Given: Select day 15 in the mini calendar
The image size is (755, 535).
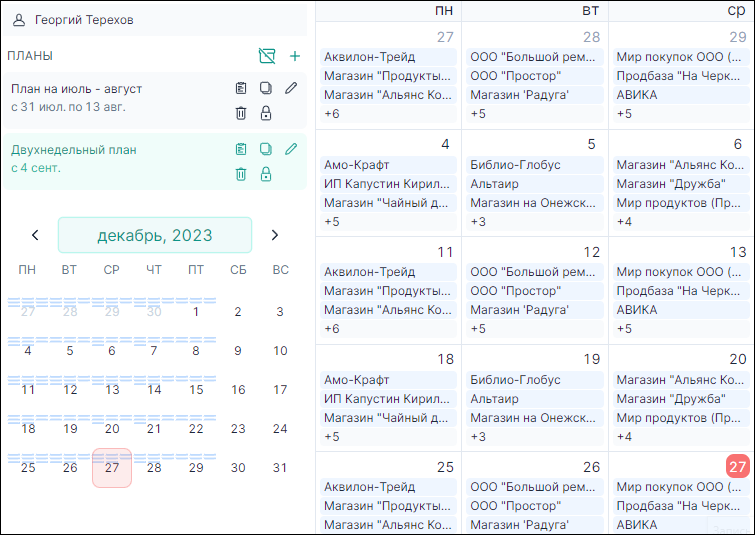Looking at the screenshot, I should click(196, 390).
